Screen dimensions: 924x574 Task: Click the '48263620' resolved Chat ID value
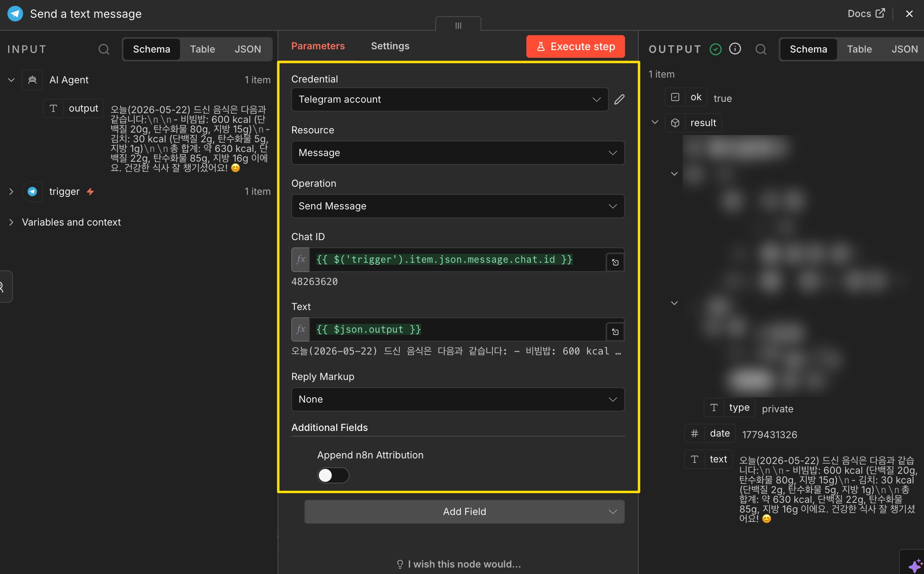(x=314, y=282)
